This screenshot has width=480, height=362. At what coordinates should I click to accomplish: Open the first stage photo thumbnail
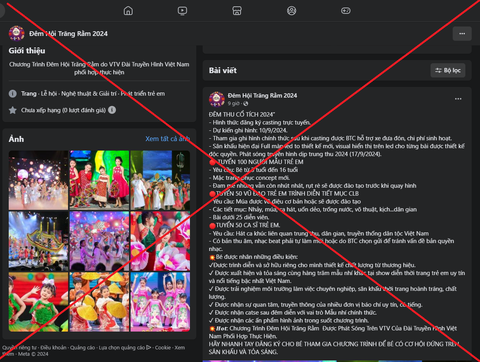(38, 180)
